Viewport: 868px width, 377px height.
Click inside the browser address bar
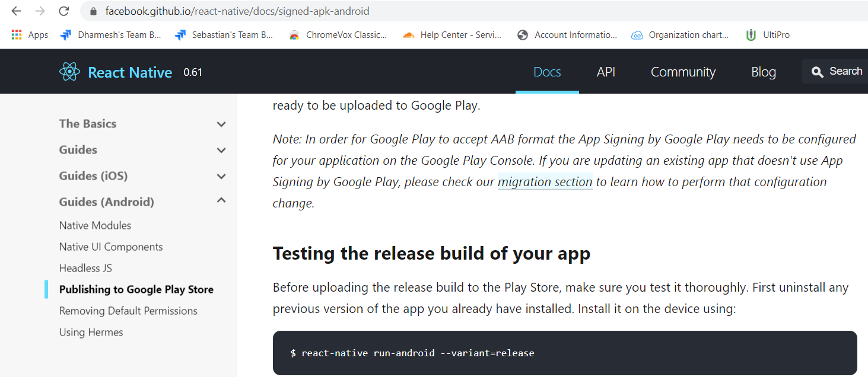click(x=237, y=11)
